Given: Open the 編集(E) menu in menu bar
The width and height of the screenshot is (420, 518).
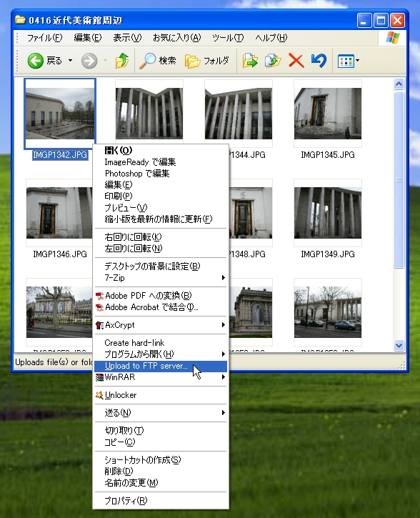Looking at the screenshot, I should tap(87, 38).
